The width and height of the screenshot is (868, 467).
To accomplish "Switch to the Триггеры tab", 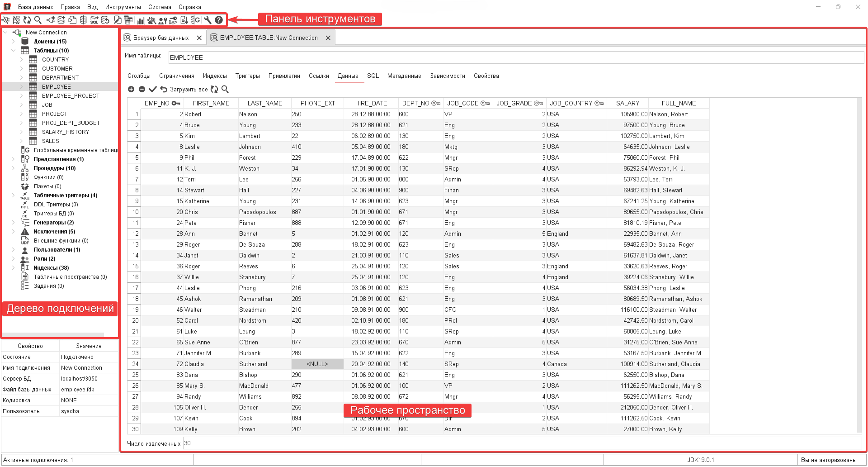I will point(247,76).
